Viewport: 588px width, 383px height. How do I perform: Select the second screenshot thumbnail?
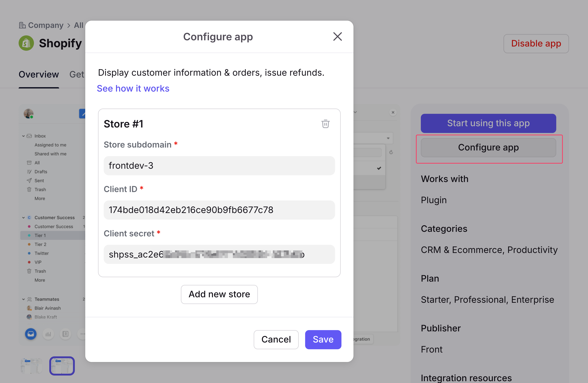(x=62, y=366)
